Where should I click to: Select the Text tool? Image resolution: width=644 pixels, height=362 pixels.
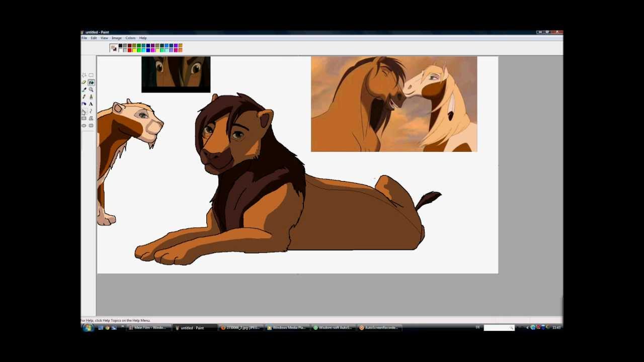point(91,104)
